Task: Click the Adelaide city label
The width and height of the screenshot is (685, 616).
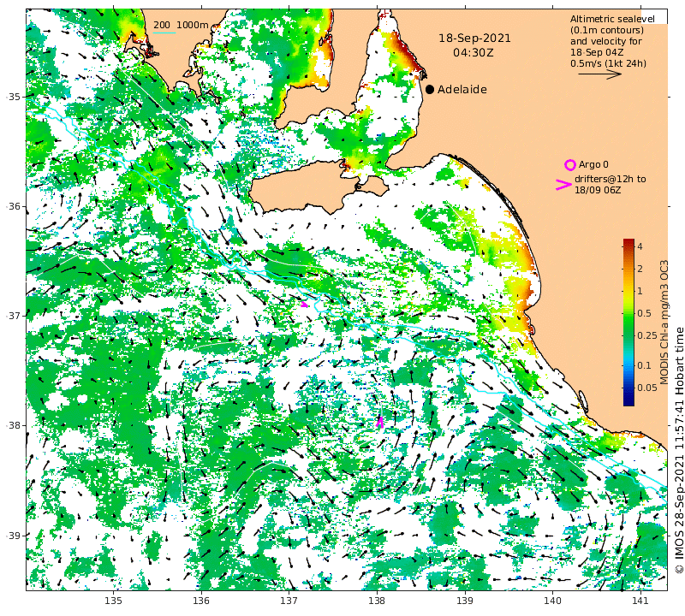Action: coord(462,90)
